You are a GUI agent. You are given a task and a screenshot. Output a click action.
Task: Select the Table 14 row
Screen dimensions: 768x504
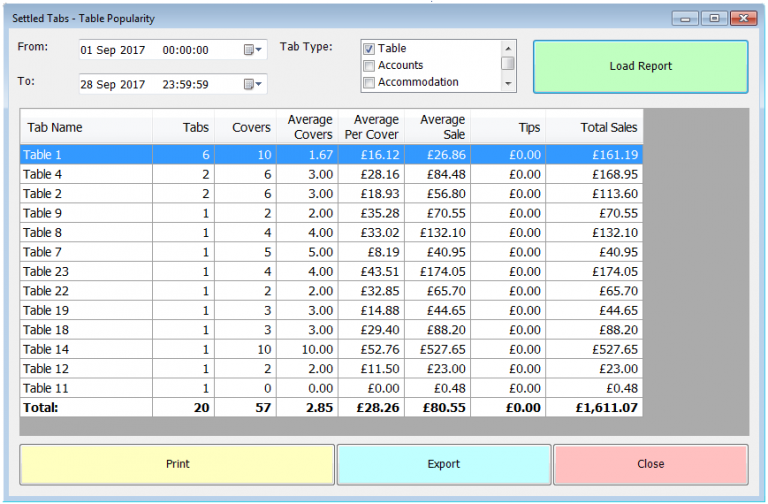pos(86,349)
